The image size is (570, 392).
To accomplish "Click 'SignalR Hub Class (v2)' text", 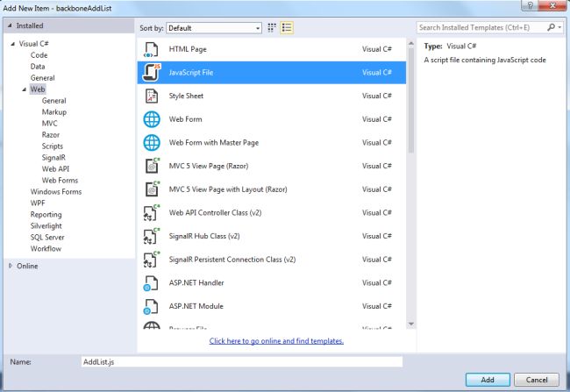I will click(x=204, y=236).
